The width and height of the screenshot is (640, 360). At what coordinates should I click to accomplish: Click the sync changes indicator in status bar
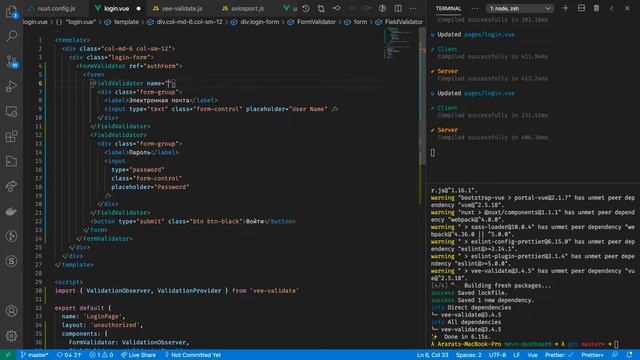[69, 355]
